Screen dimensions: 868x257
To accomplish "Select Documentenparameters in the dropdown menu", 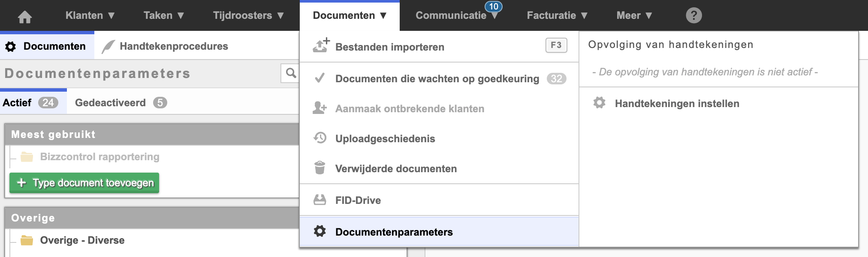I will point(394,232).
